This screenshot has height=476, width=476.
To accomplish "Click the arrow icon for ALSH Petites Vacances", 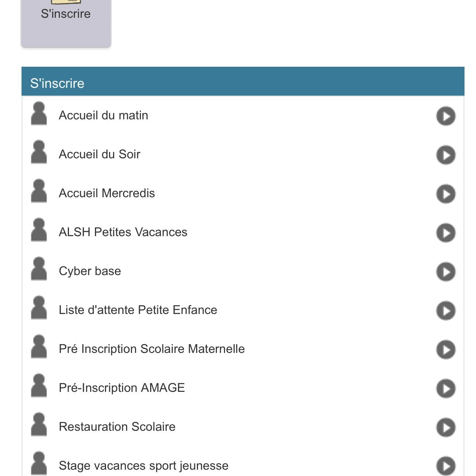I will point(446,233).
